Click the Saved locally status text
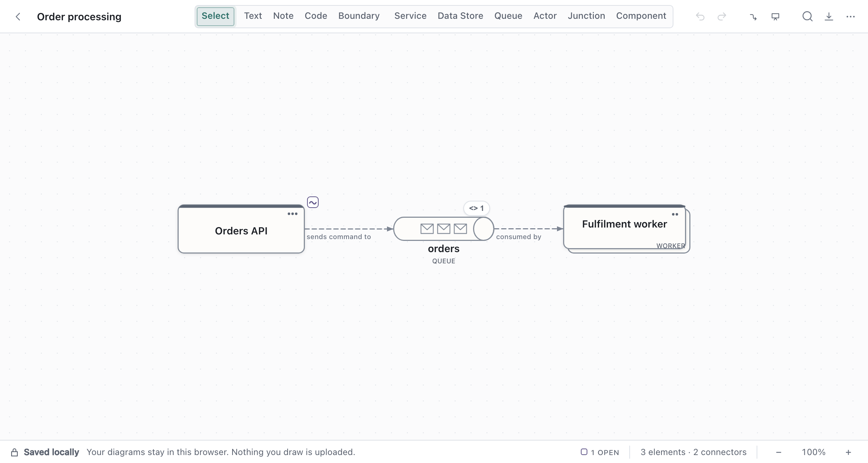The width and height of the screenshot is (868, 463). click(51, 452)
